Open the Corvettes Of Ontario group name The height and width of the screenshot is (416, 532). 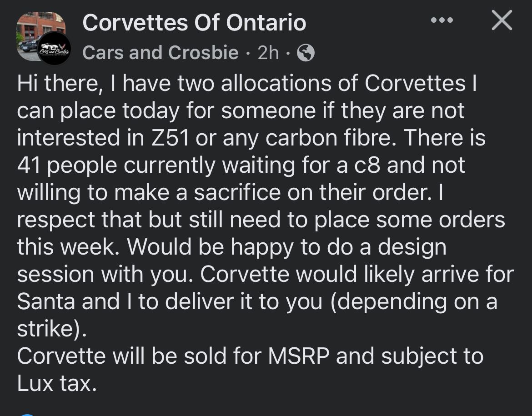point(194,23)
